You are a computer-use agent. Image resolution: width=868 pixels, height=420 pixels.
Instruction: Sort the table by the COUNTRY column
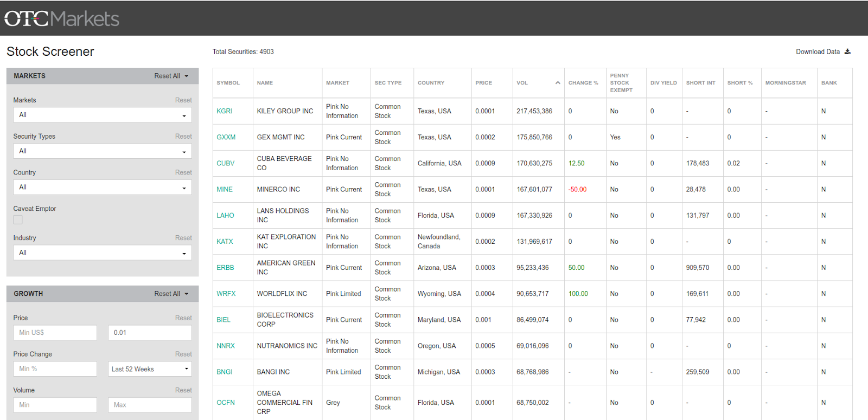[431, 83]
